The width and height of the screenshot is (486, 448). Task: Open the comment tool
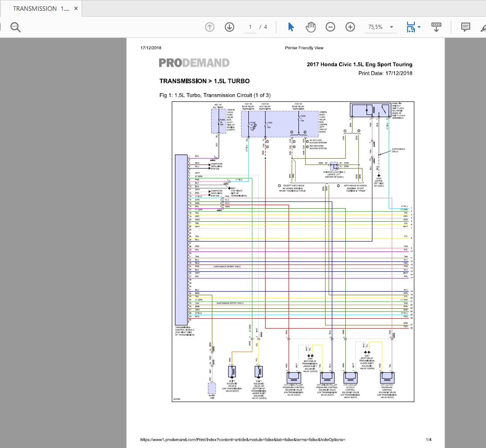pos(466,27)
